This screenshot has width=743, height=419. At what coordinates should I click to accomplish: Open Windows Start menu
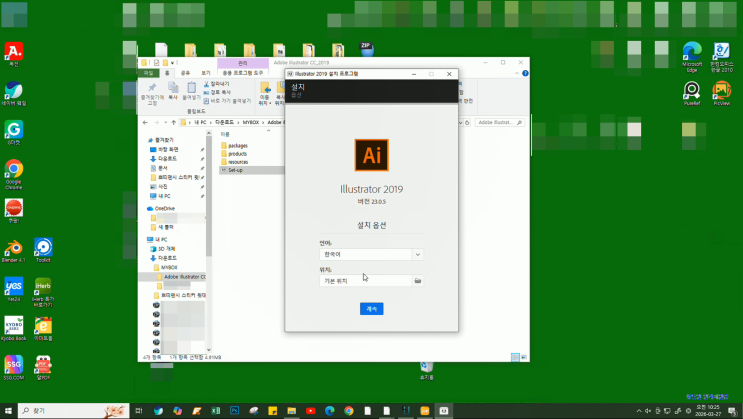(8, 410)
